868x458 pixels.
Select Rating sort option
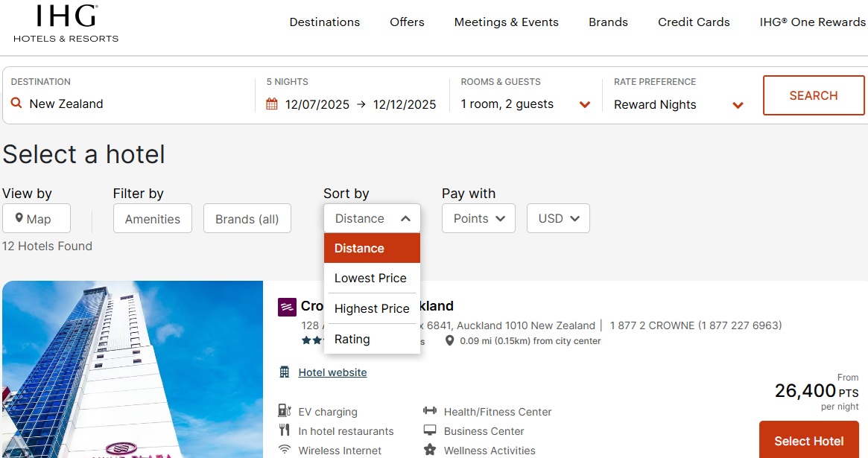tap(372, 339)
